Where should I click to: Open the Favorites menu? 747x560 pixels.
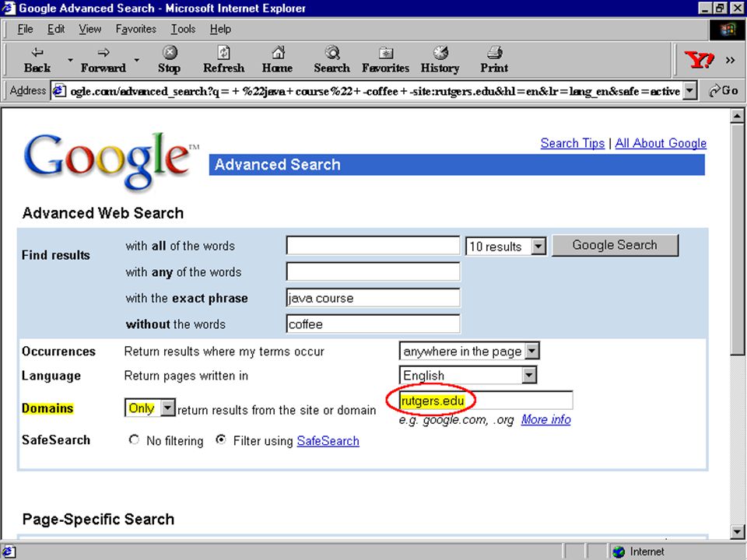tap(135, 29)
